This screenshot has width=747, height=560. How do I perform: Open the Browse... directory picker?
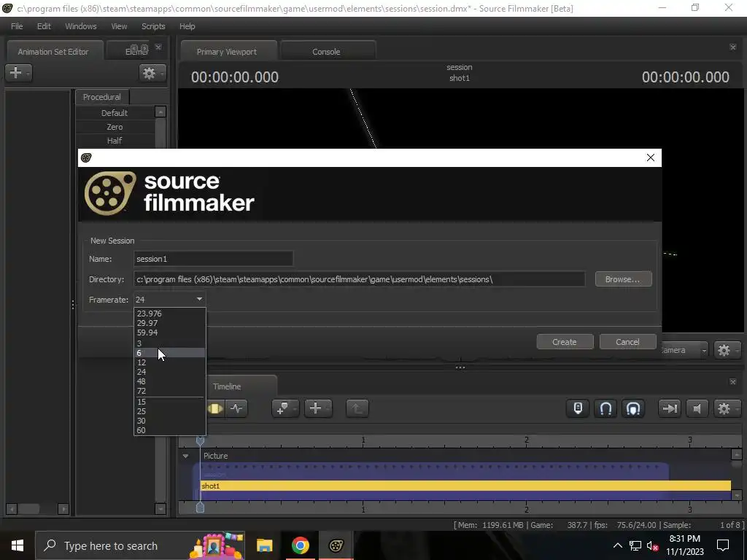tap(623, 279)
